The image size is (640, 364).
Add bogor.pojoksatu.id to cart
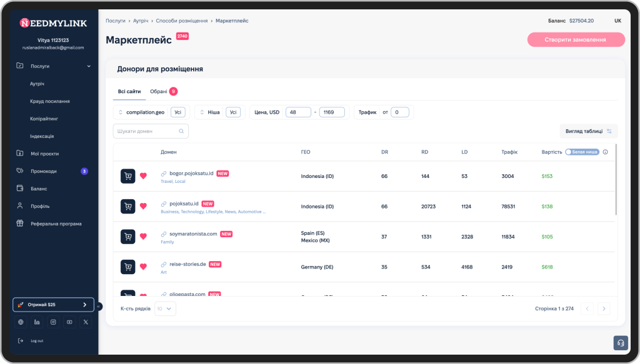coord(127,176)
